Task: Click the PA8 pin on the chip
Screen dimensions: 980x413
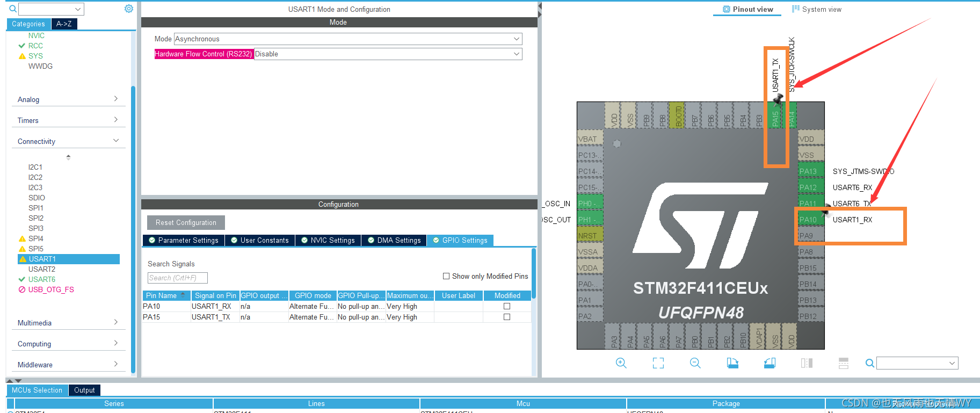Action: pos(811,252)
